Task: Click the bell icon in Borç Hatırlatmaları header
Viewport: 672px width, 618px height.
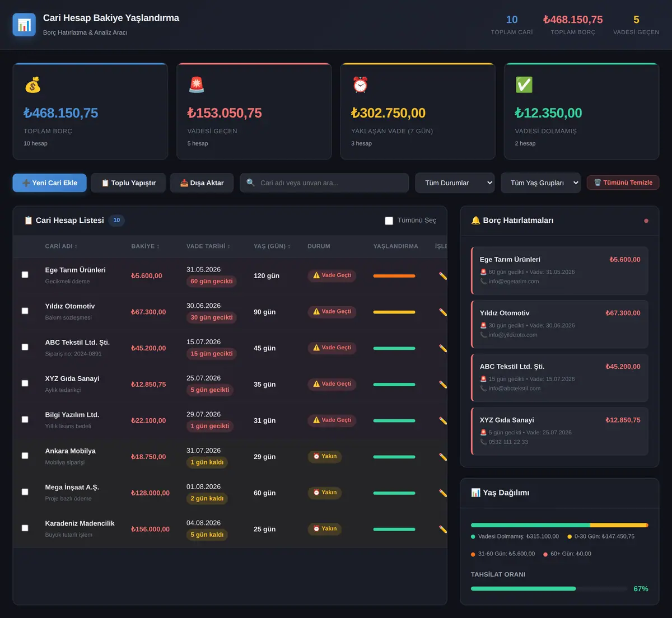Action: coord(476,221)
